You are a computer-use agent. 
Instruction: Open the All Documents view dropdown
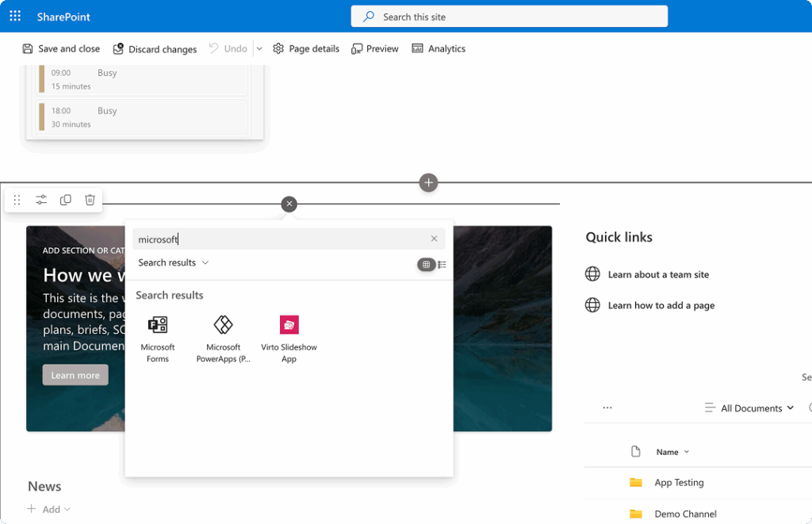(x=749, y=407)
